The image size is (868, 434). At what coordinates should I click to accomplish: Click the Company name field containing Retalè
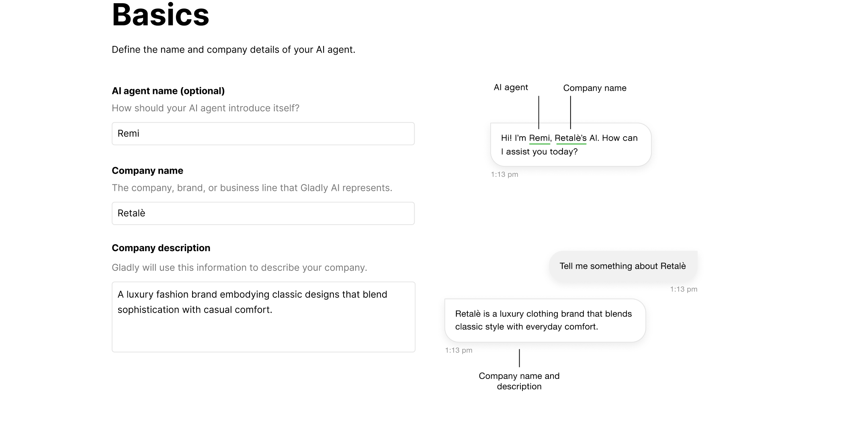(x=263, y=213)
